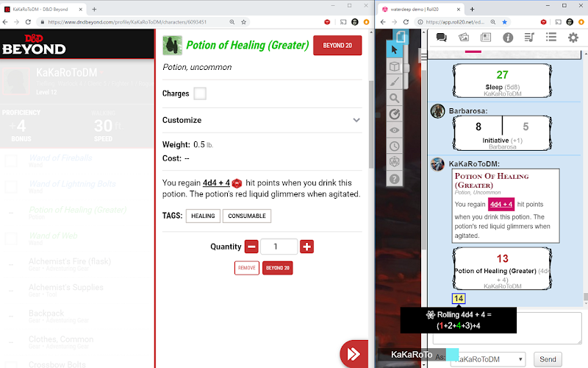The height and width of the screenshot is (368, 588).
Task: Select the Roll20 paintbrush drawing tool
Action: coord(394,82)
